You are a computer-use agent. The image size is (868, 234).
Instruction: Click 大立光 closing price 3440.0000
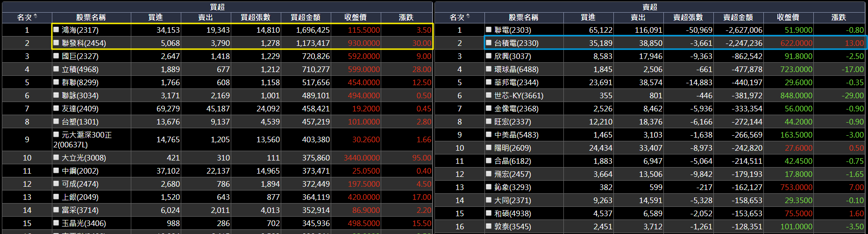[362, 158]
